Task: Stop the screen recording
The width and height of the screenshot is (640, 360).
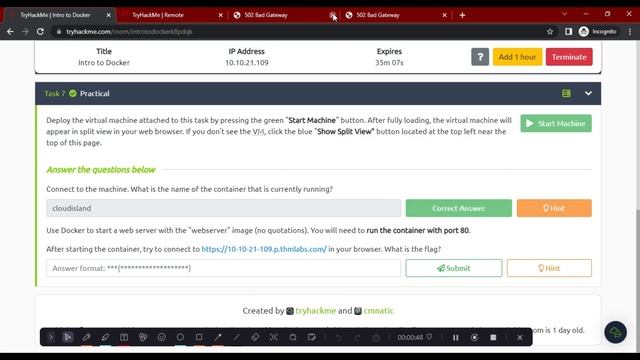Action: [x=493, y=338]
